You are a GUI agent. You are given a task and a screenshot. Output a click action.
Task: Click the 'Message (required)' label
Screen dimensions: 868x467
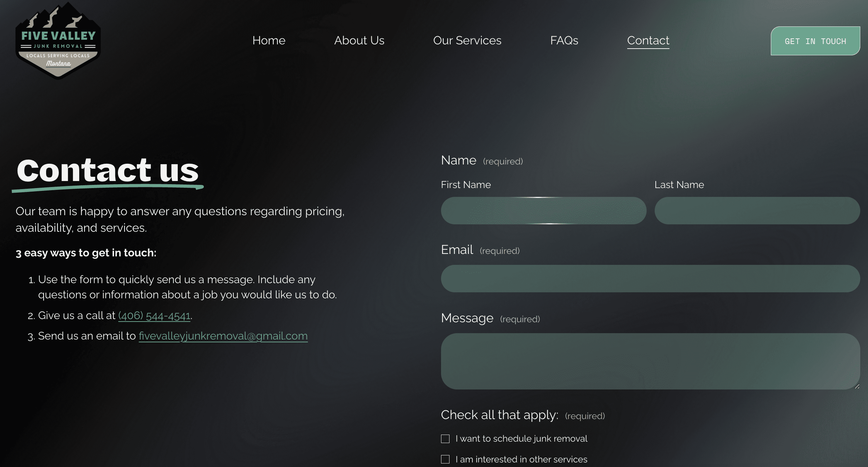coord(467,318)
